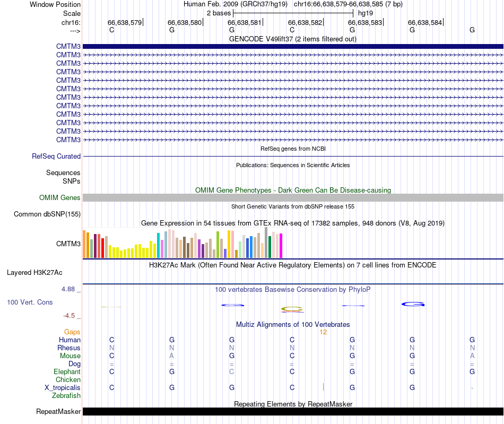Select the Dog alignment row label
This screenshot has height=424, width=504.
coord(74,364)
